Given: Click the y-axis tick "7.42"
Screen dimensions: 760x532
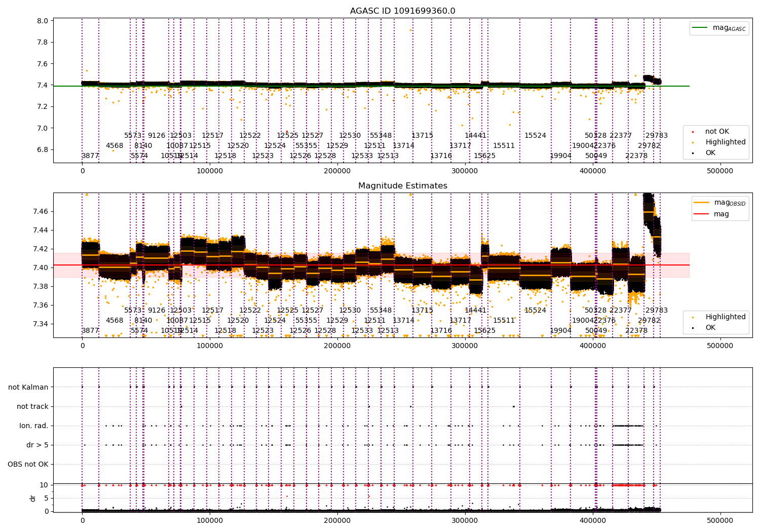Looking at the screenshot, I should click(x=41, y=249).
